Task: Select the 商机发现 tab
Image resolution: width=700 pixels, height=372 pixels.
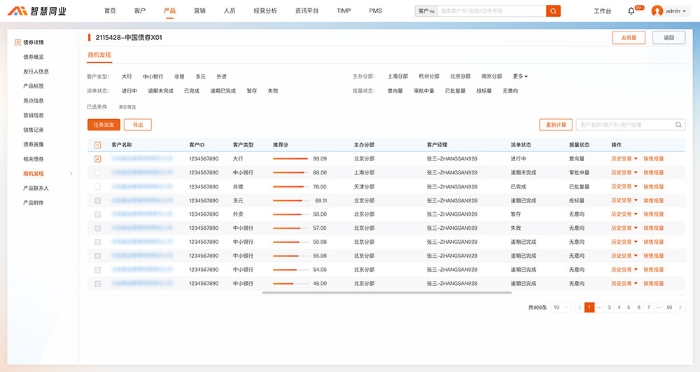Action: tap(99, 55)
